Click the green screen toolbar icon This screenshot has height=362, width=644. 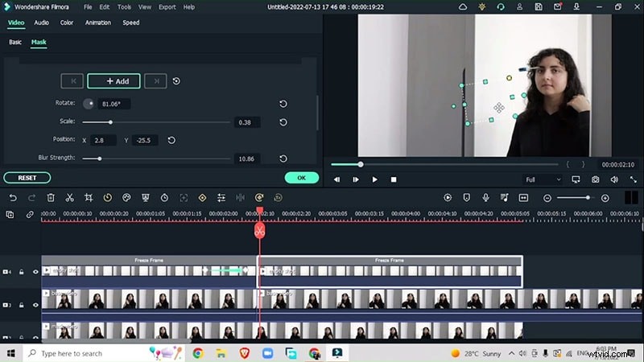point(146,198)
